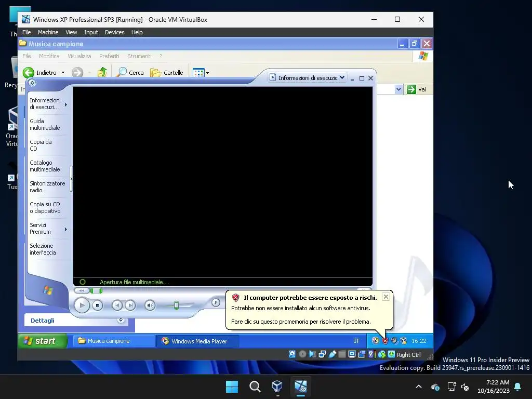Click the VirtualBox USB status icon
This screenshot has height=399, width=532.
point(332,354)
